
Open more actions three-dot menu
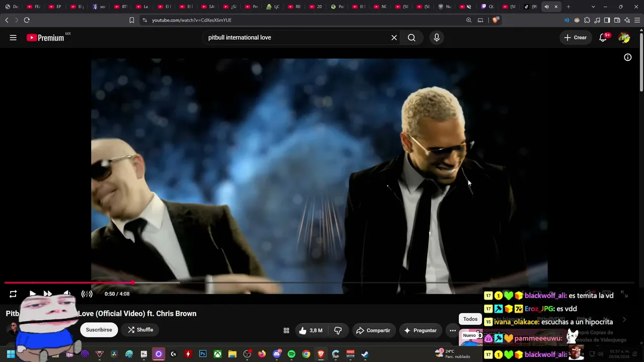point(453,330)
